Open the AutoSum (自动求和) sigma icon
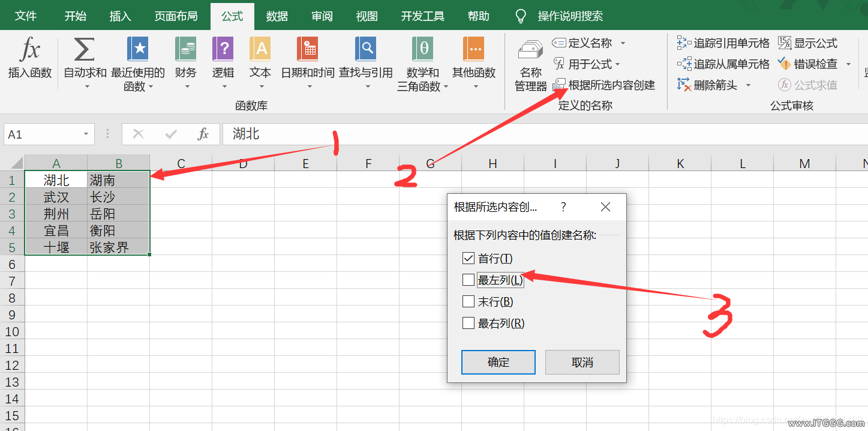The width and height of the screenshot is (868, 431). pyautogui.click(x=85, y=50)
